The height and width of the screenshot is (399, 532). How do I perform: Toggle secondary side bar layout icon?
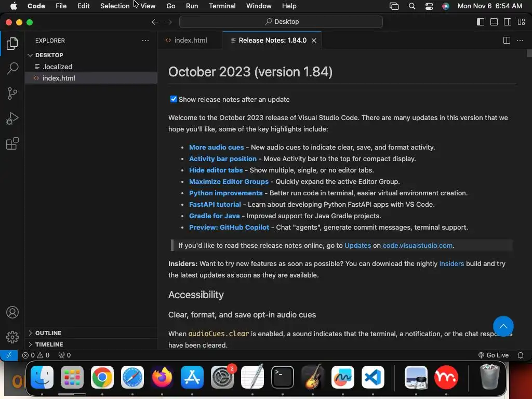508,22
